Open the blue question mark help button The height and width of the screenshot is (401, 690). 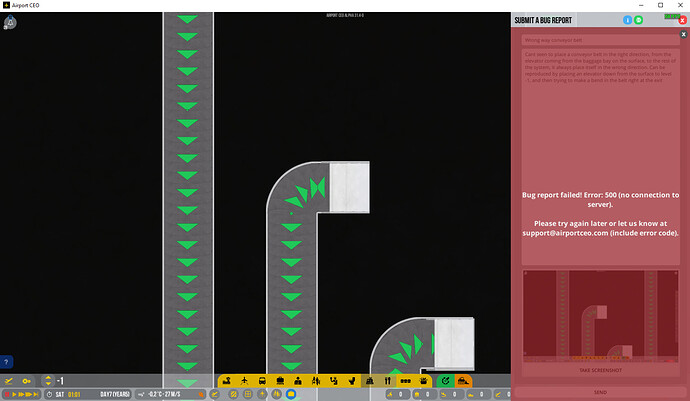click(6, 362)
